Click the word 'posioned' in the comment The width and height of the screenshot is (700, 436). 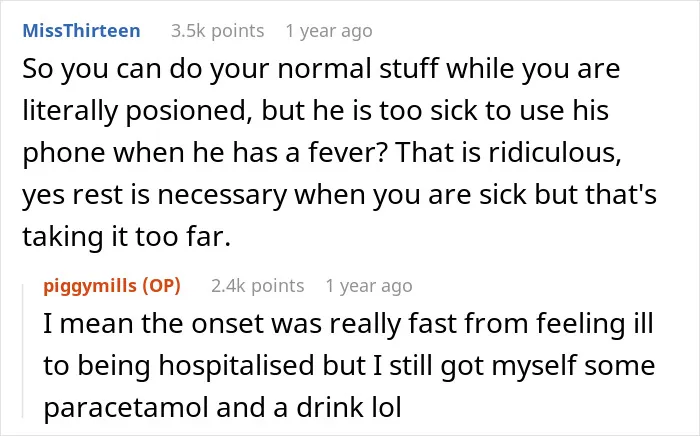click(x=185, y=111)
